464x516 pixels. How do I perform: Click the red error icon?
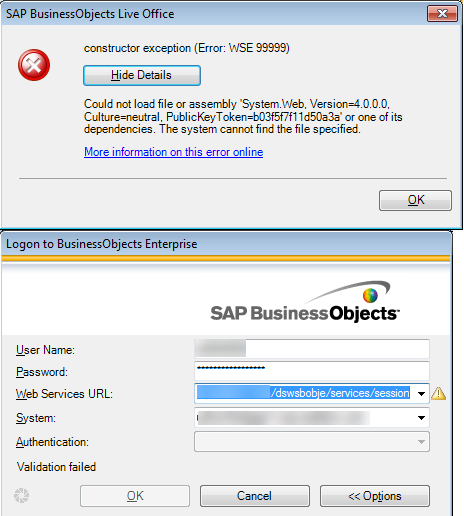point(34,65)
